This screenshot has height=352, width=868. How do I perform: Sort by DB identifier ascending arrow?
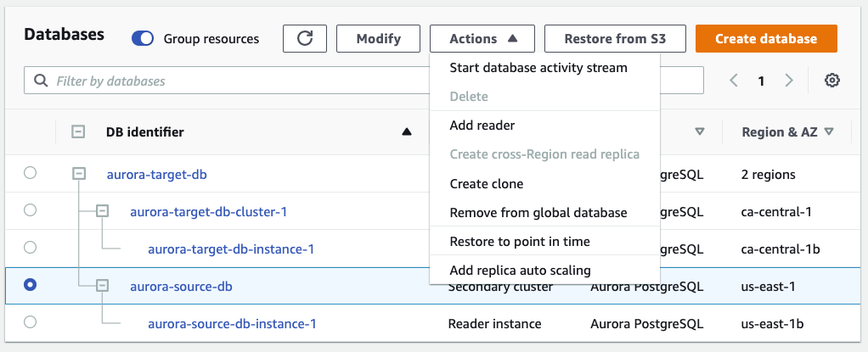point(407,131)
